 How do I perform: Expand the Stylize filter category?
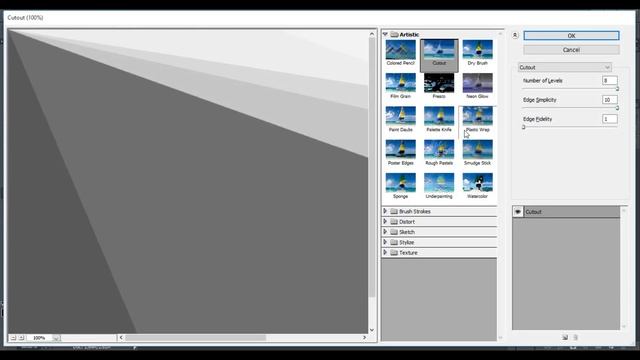385,242
